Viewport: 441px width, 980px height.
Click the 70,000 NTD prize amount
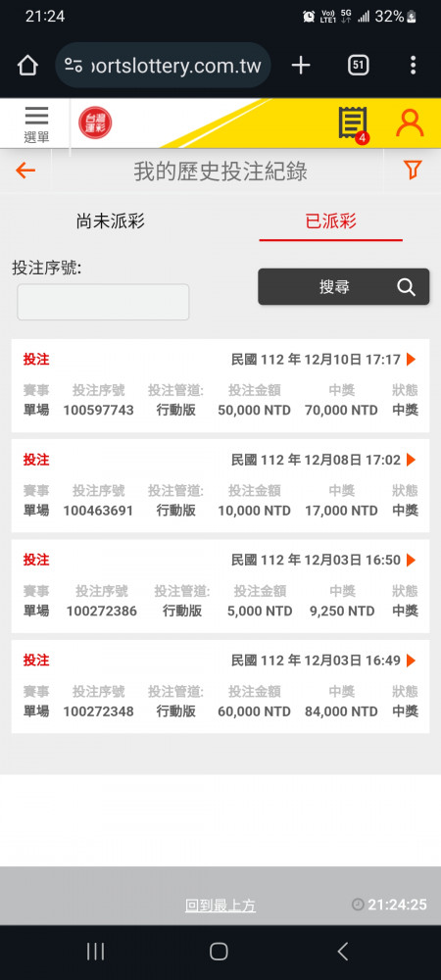pyautogui.click(x=341, y=411)
